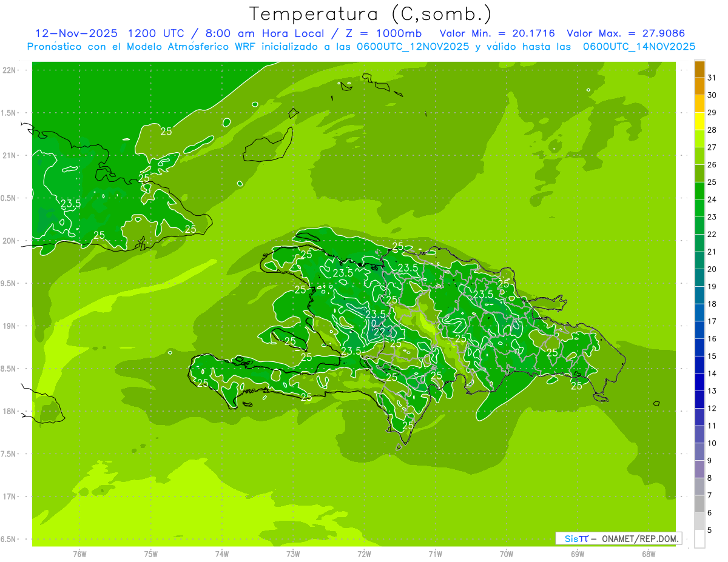Click the '27' colorbar scale label
This screenshot has height=562, width=728.
(x=712, y=147)
